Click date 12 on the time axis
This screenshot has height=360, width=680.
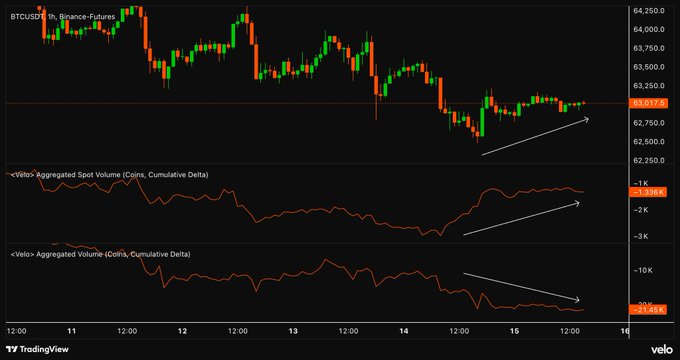(x=183, y=331)
